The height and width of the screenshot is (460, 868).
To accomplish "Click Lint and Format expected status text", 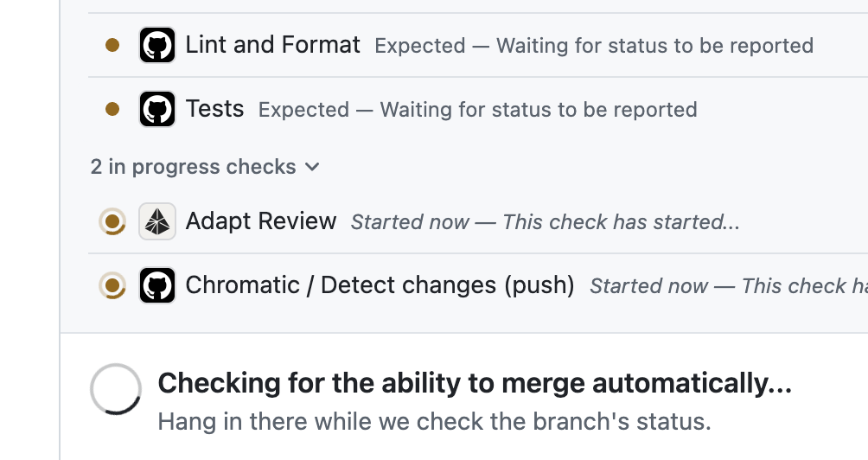I will [x=594, y=45].
